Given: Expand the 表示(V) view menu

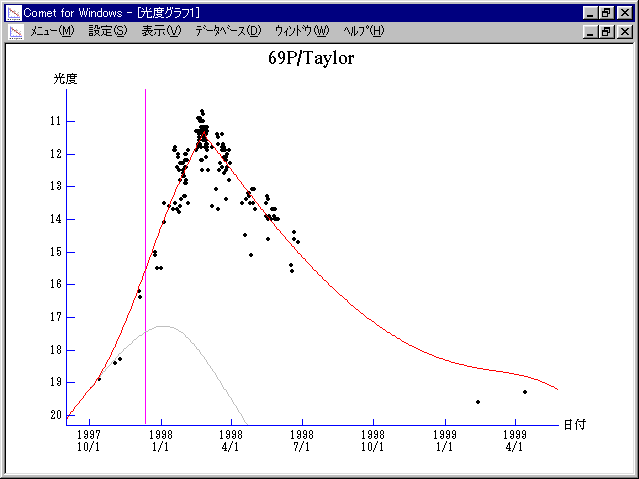Looking at the screenshot, I should [x=161, y=31].
